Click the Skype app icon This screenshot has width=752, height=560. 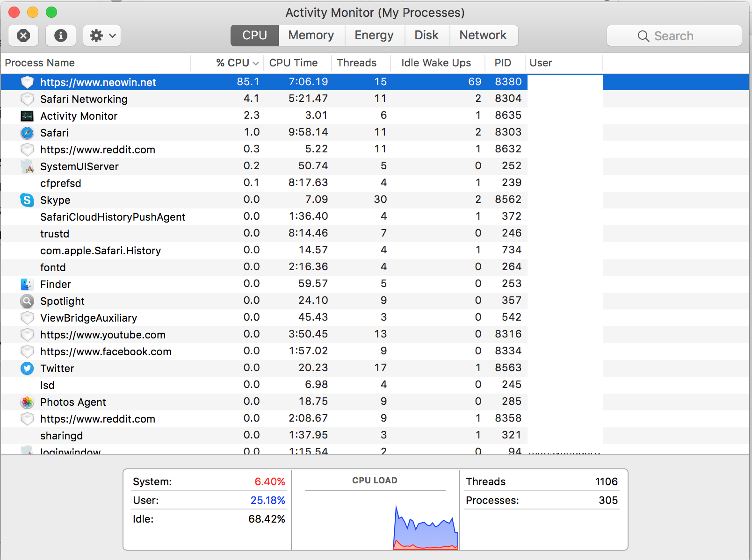click(28, 200)
